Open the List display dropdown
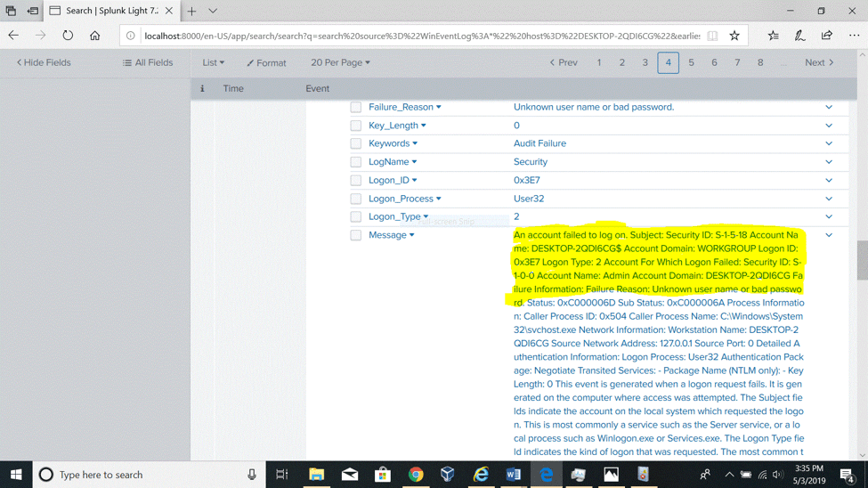Screen dimensions: 868x488 (x=213, y=62)
